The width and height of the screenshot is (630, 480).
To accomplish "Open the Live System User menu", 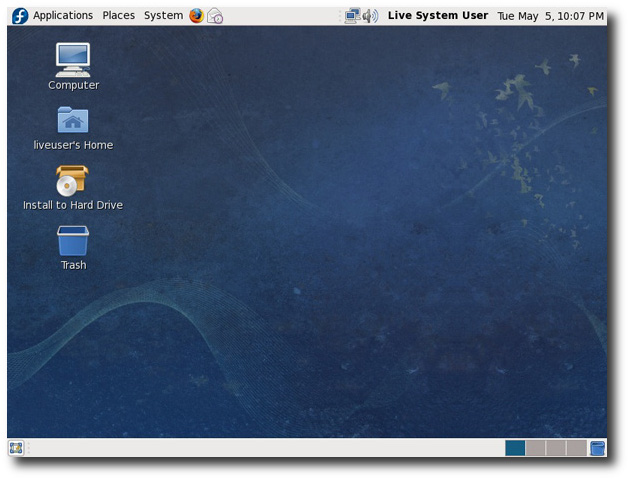I will click(438, 16).
